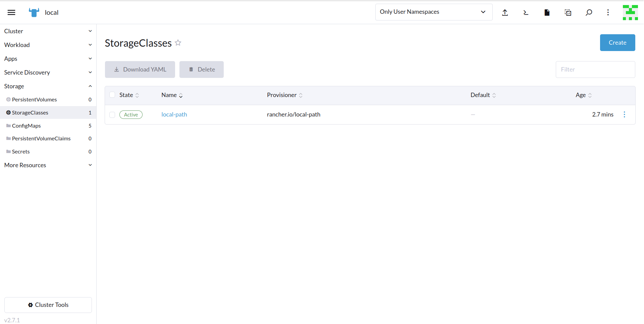Image resolution: width=644 pixels, height=324 pixels.
Task: Open the local-path row actions menu
Action: (x=624, y=114)
